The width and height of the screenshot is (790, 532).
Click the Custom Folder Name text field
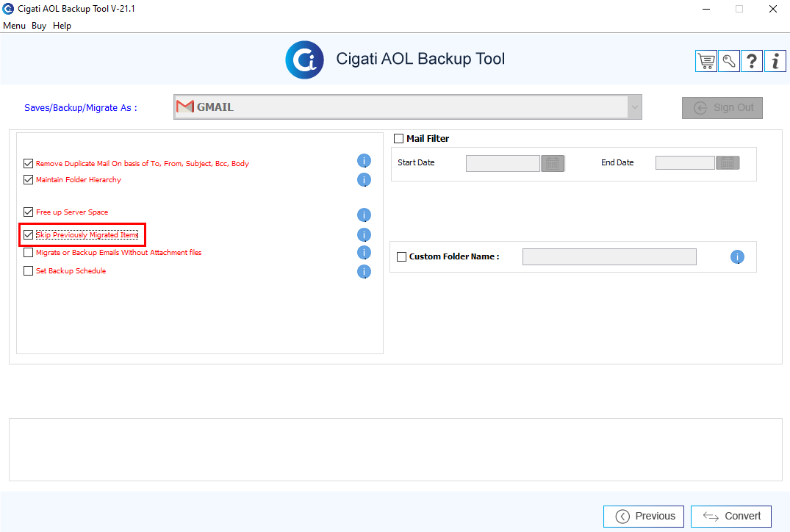click(x=610, y=257)
